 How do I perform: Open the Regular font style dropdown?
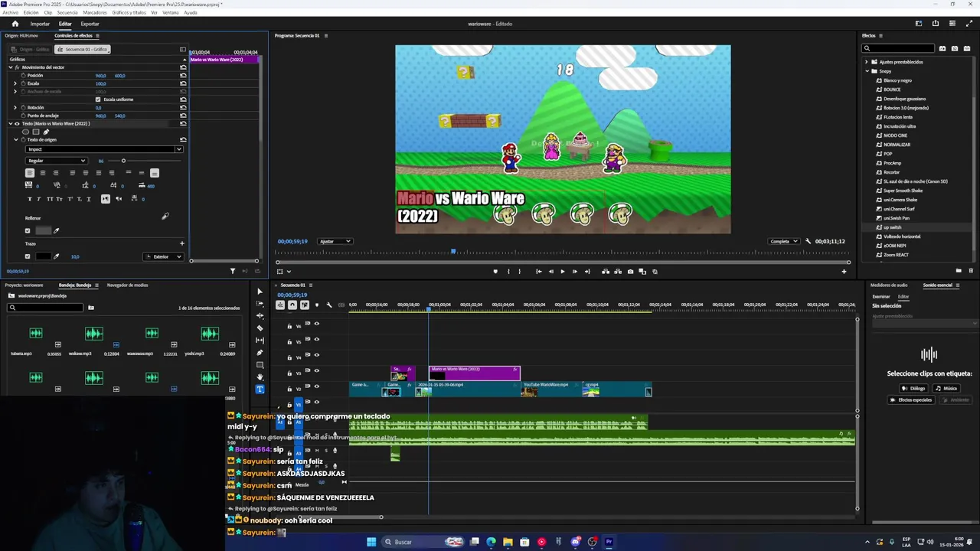point(57,161)
